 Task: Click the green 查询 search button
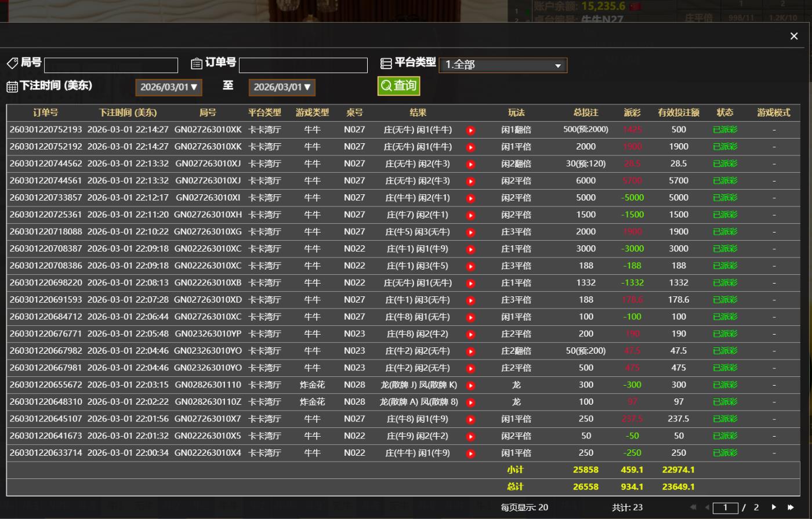pos(398,86)
